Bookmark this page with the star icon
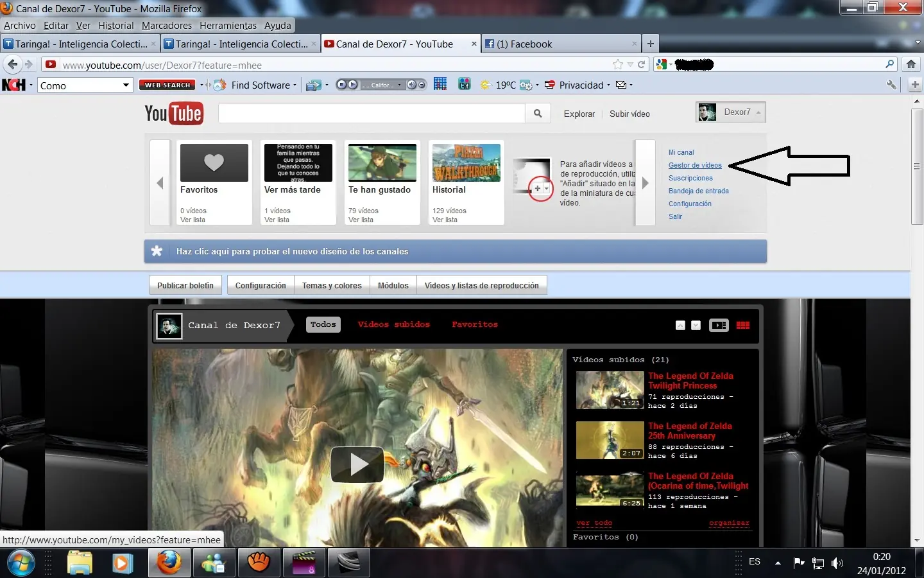924x578 pixels. click(618, 64)
